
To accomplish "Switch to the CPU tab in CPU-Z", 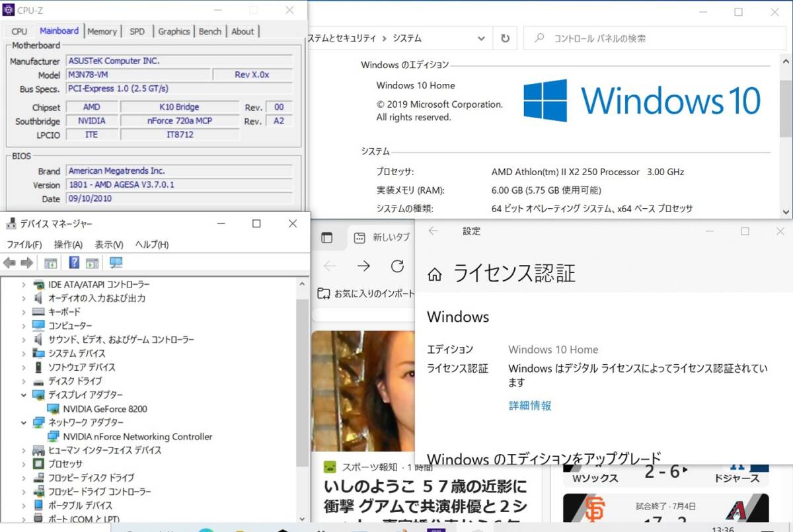I will pos(19,31).
